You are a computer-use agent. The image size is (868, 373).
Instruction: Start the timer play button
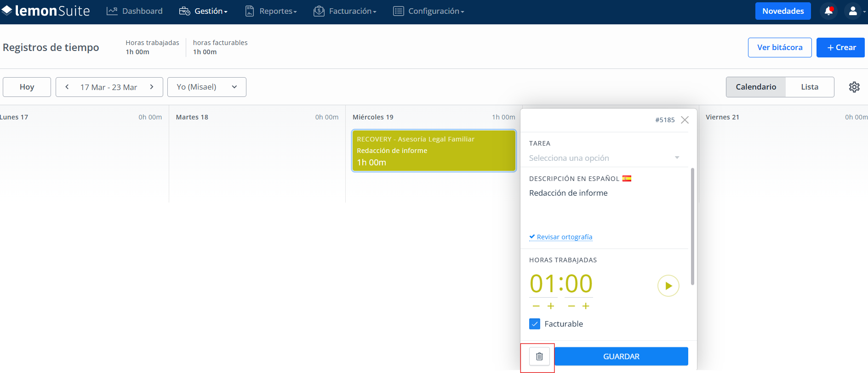pyautogui.click(x=668, y=286)
